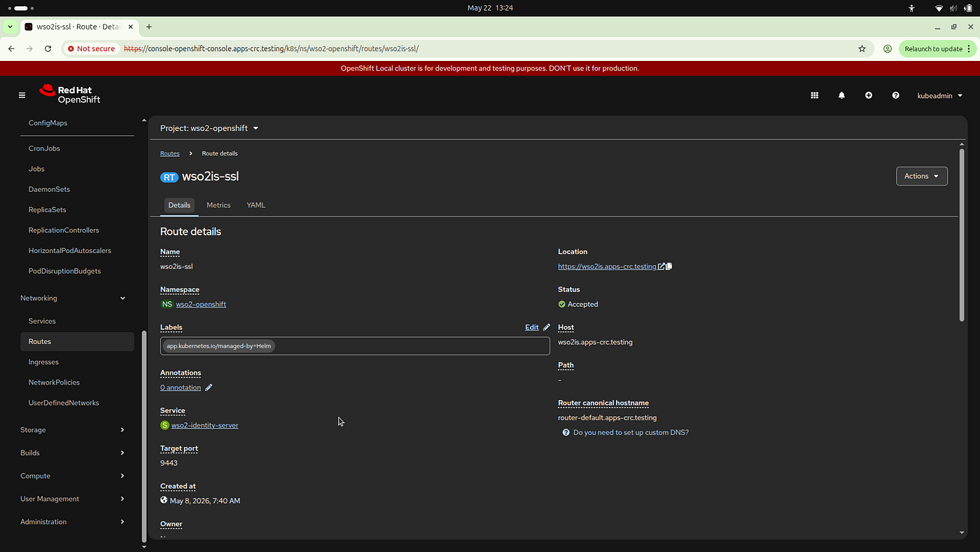
Task: Bookmark this page with the star icon
Action: coord(862,49)
